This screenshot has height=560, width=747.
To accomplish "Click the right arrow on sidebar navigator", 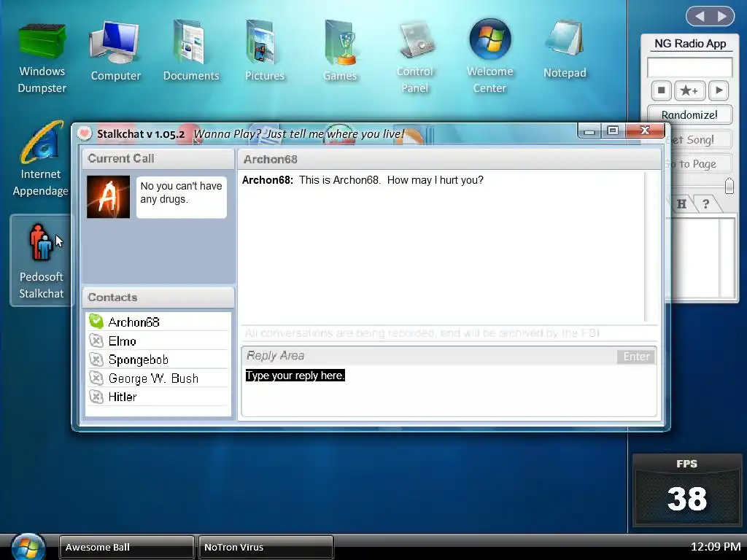I will [722, 16].
